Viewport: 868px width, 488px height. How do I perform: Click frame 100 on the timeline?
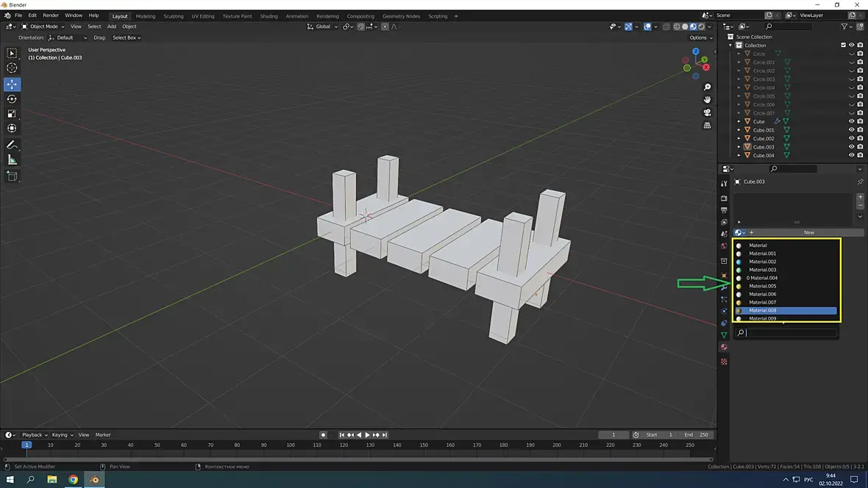click(291, 445)
